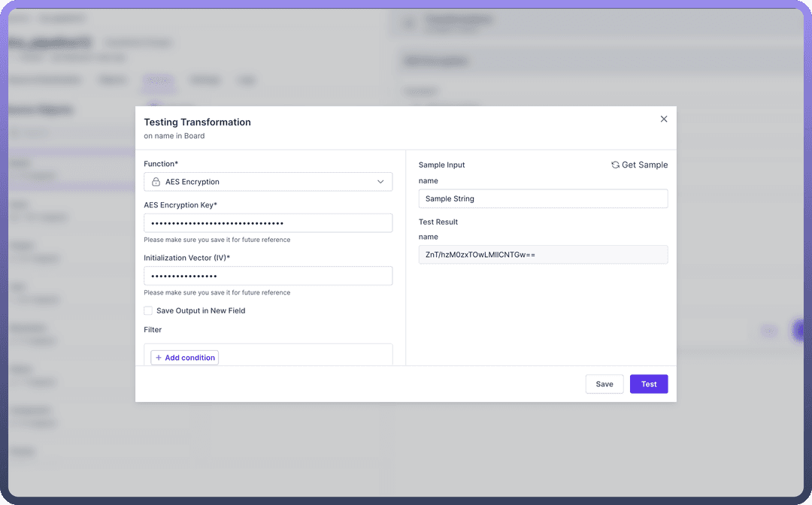Save the transformation
This screenshot has width=812, height=505.
(604, 384)
